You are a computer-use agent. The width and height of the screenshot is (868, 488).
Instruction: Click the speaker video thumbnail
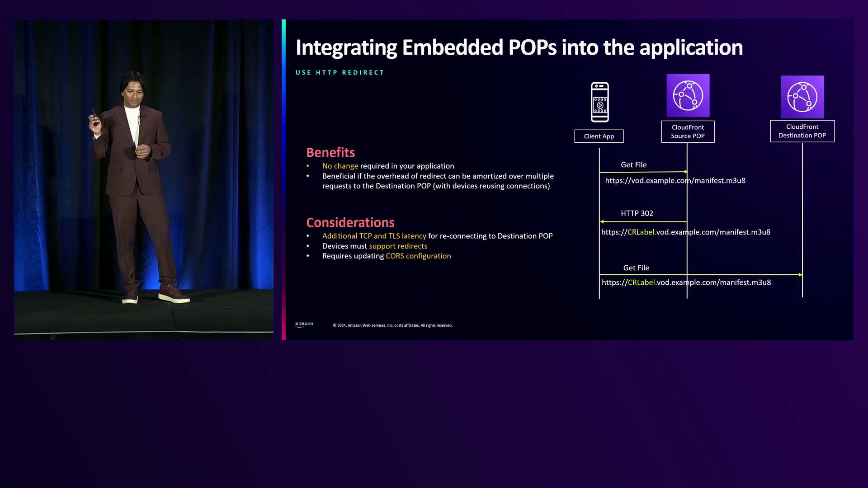(x=144, y=179)
